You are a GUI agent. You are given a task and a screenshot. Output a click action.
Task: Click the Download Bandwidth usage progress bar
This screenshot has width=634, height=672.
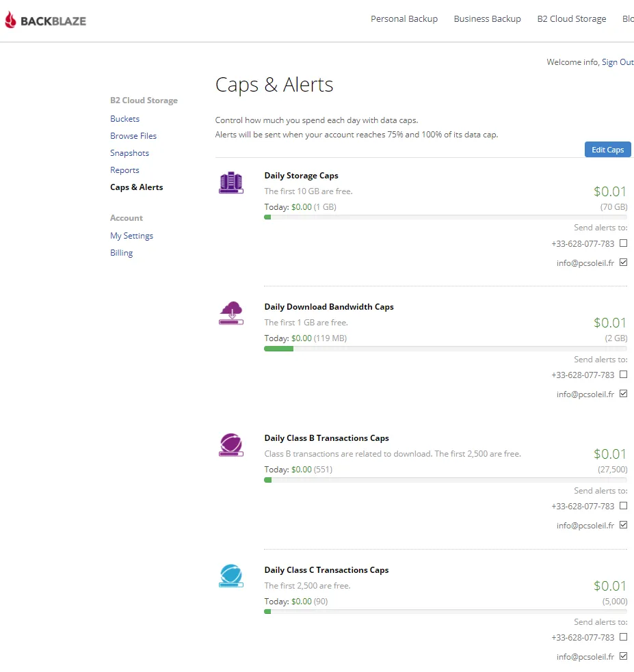[446, 349]
